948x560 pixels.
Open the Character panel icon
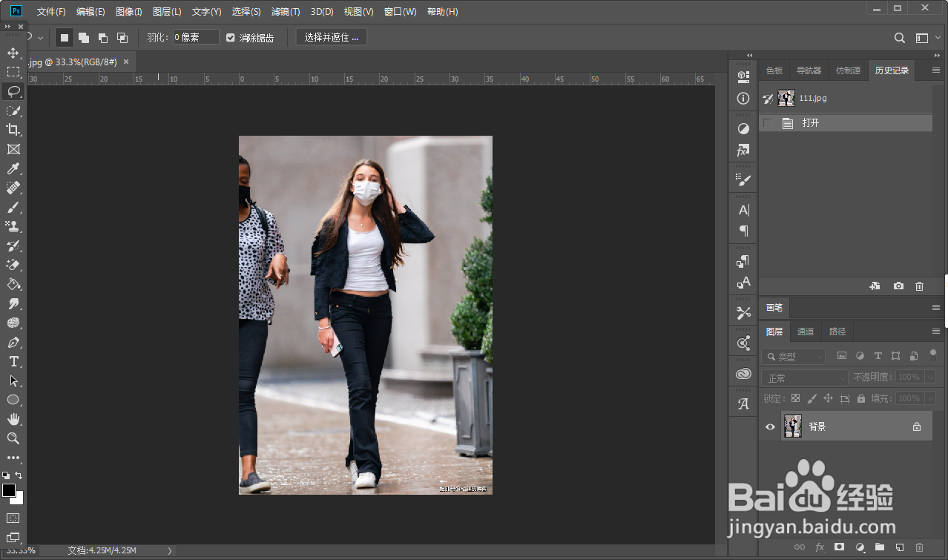click(x=743, y=210)
